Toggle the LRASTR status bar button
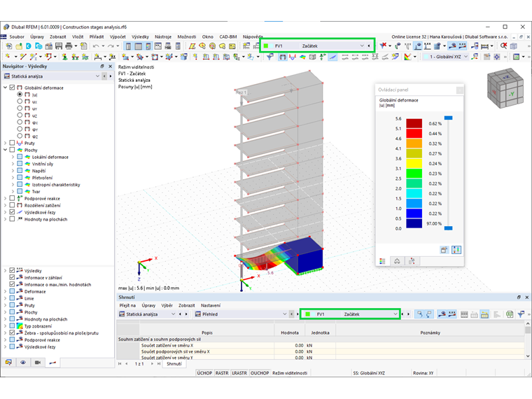Screen dimensions: 532x399 point(239,373)
